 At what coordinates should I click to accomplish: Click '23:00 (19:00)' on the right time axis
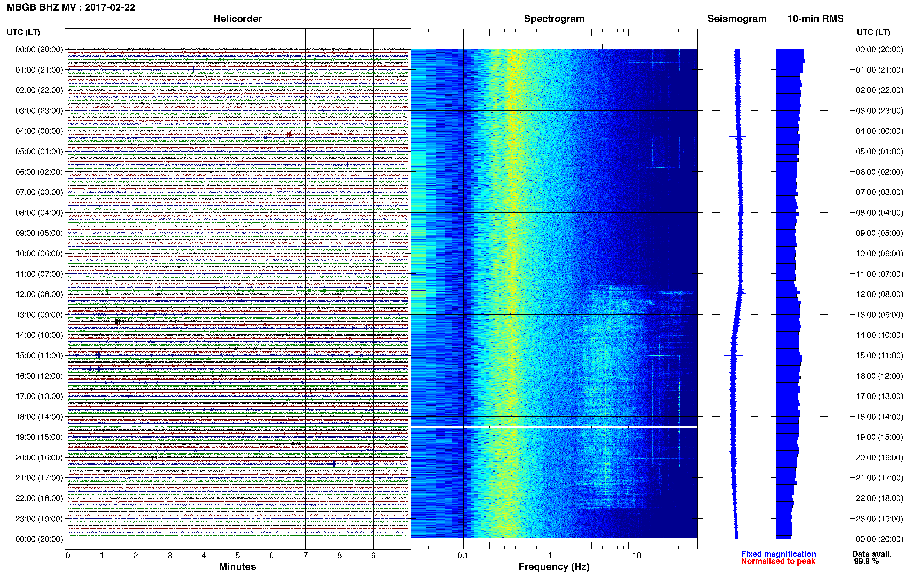(879, 519)
